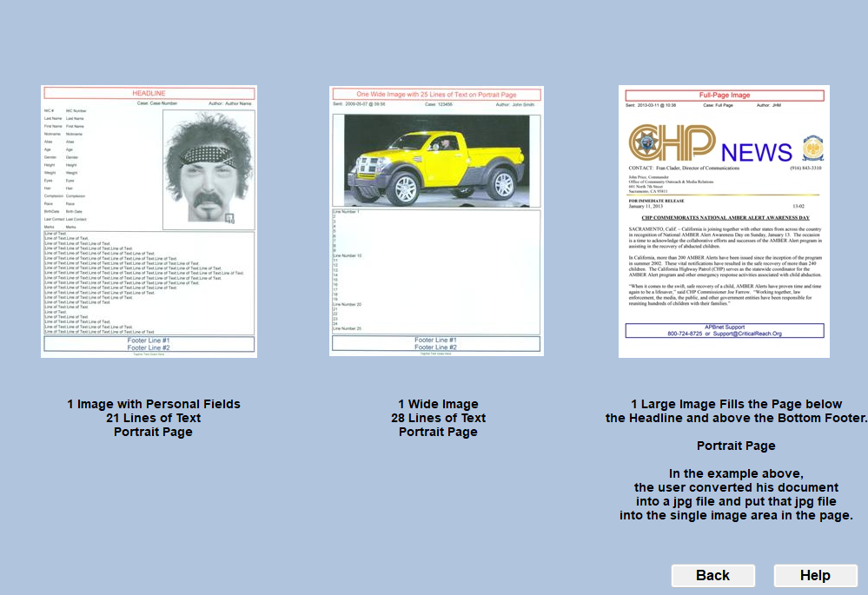Viewport: 868px width, 595px height.
Task: Click the blue CHP NEWS wordmark
Action: tap(756, 150)
